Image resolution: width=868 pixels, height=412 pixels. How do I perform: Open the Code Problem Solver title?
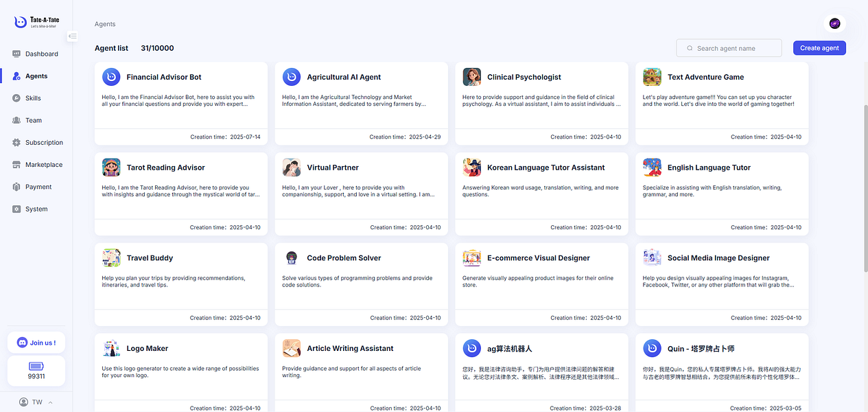click(x=344, y=258)
